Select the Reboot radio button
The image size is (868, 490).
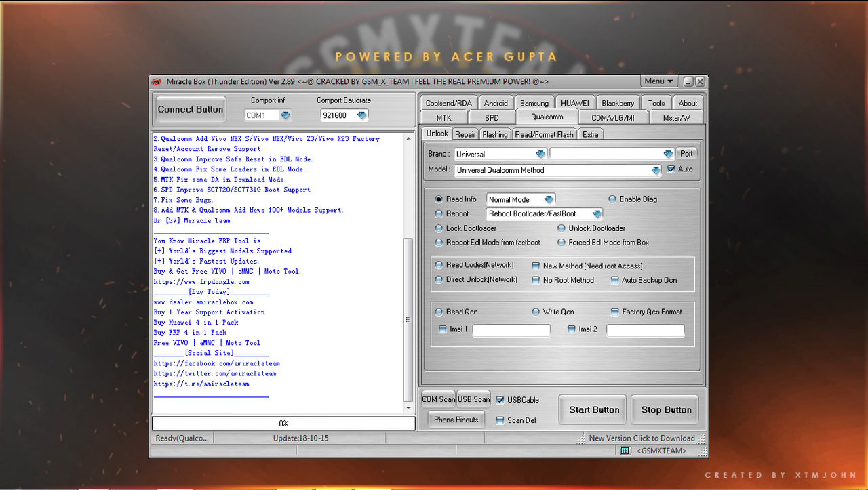click(x=439, y=213)
